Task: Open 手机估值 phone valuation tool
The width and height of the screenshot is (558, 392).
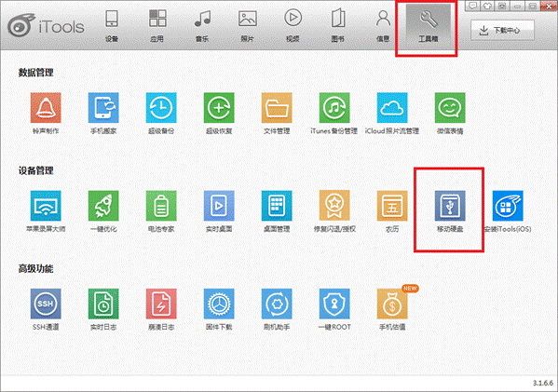Action: 392,304
